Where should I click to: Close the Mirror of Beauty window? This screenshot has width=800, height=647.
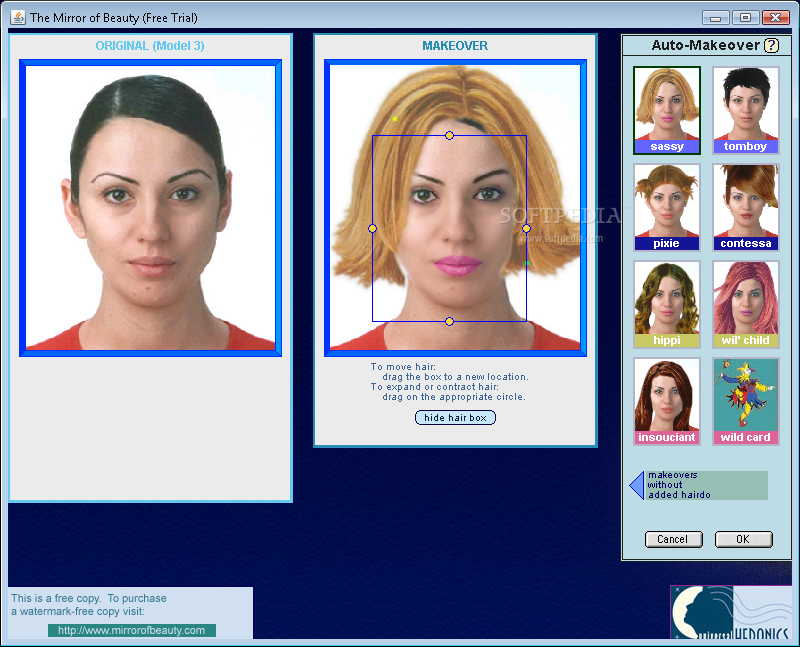(776, 18)
